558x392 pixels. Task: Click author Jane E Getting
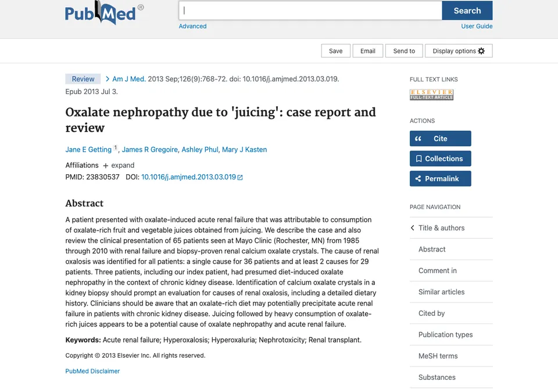click(x=88, y=150)
